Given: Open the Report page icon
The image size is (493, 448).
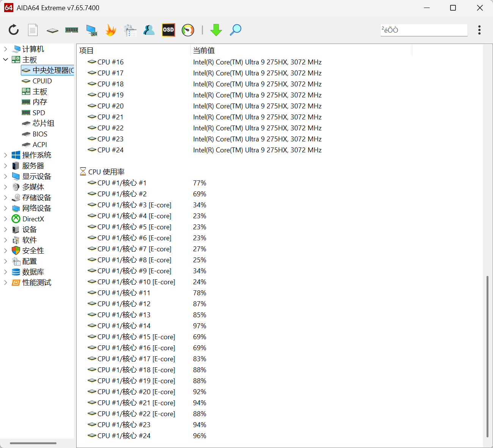Looking at the screenshot, I should 33,30.
